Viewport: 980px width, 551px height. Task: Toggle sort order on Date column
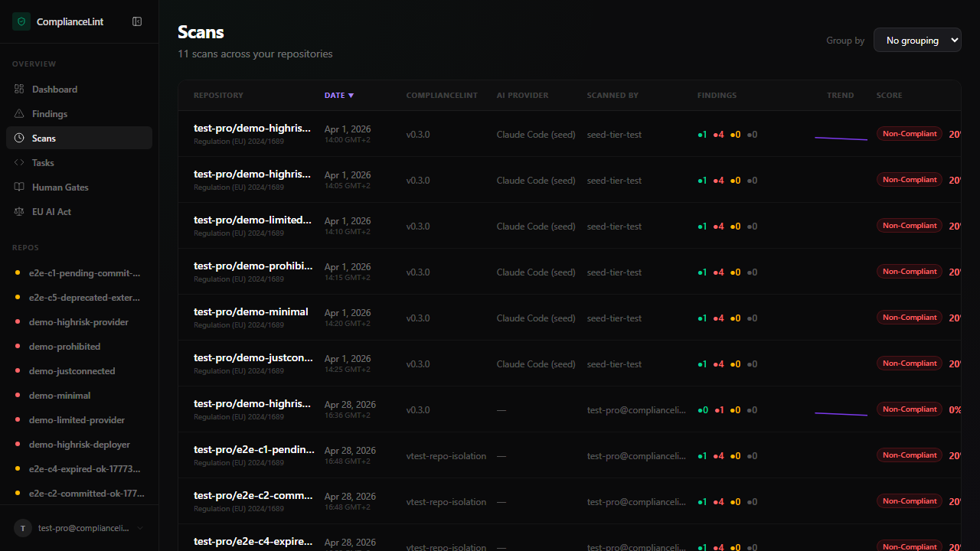coord(339,96)
